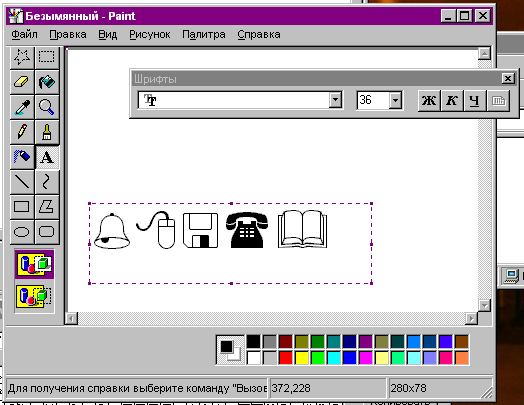Click the vertical scrollbar down arrow
Image resolution: width=524 pixels, height=405 pixels.
pyautogui.click(x=484, y=305)
